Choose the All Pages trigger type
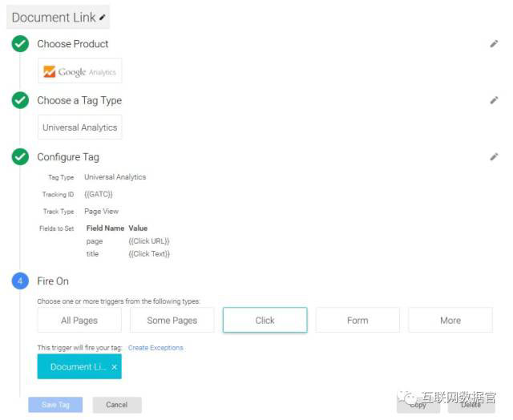 (x=79, y=321)
